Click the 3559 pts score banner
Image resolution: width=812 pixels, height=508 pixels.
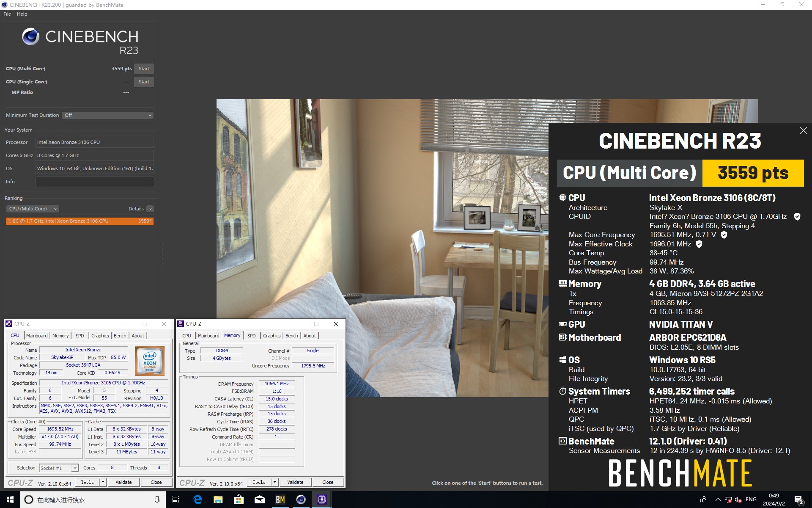(x=753, y=173)
